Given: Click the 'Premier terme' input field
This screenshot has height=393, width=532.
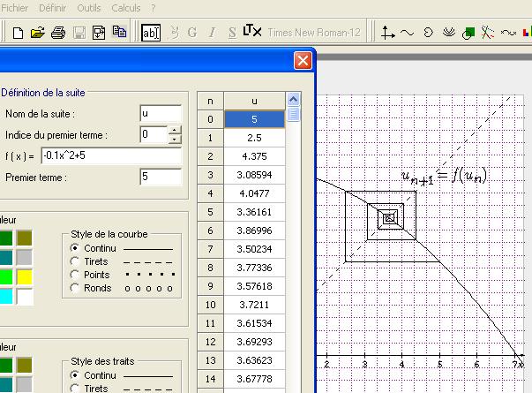Looking at the screenshot, I should pos(161,177).
